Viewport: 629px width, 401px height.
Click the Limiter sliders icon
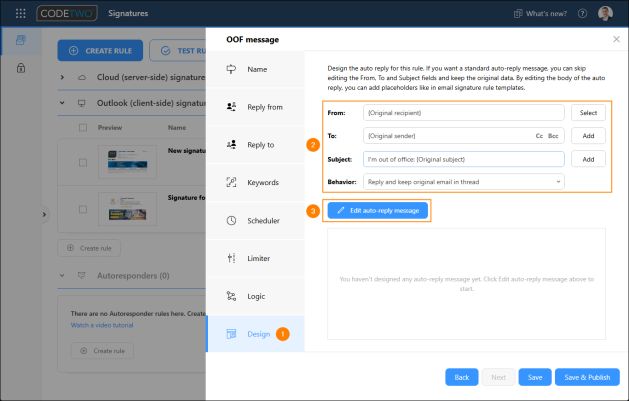click(x=231, y=258)
